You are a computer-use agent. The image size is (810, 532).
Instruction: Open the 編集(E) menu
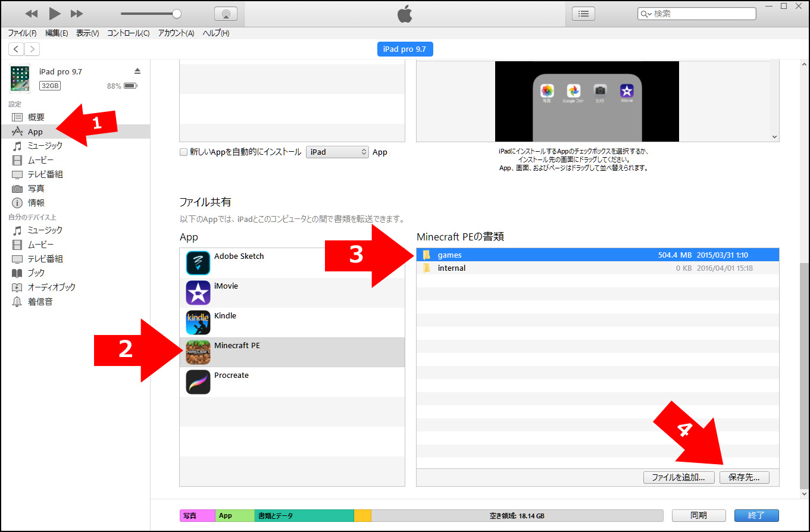click(x=57, y=33)
